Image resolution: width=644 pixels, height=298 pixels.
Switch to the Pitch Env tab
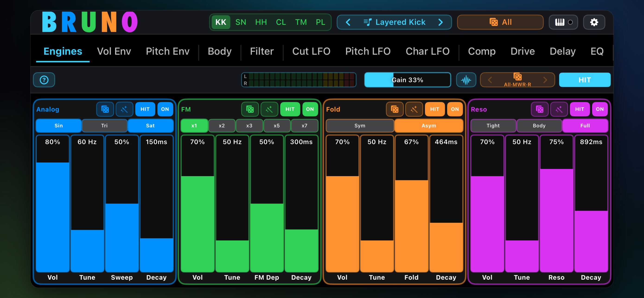(x=168, y=51)
